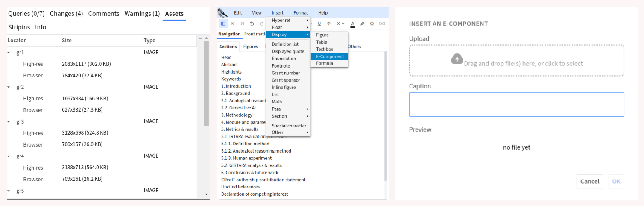
Task: Click the skip-to-first arrow icon
Action: click(233, 24)
